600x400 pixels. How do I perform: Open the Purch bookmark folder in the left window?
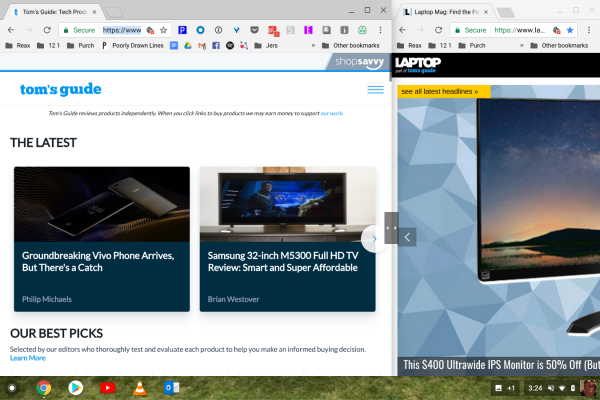[x=80, y=46]
